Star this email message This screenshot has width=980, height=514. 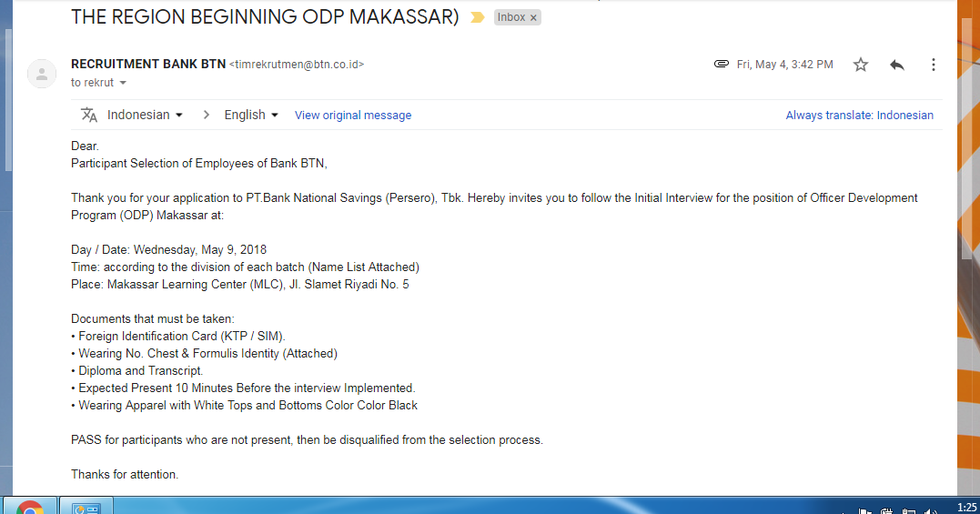[861, 65]
